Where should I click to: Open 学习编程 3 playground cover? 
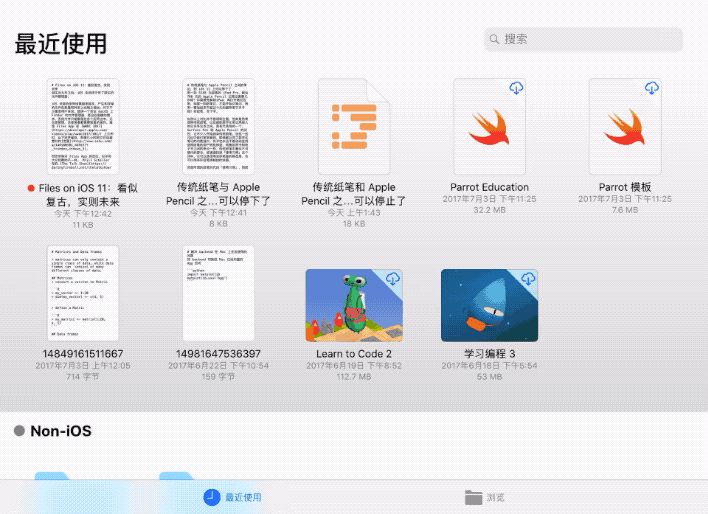[489, 305]
